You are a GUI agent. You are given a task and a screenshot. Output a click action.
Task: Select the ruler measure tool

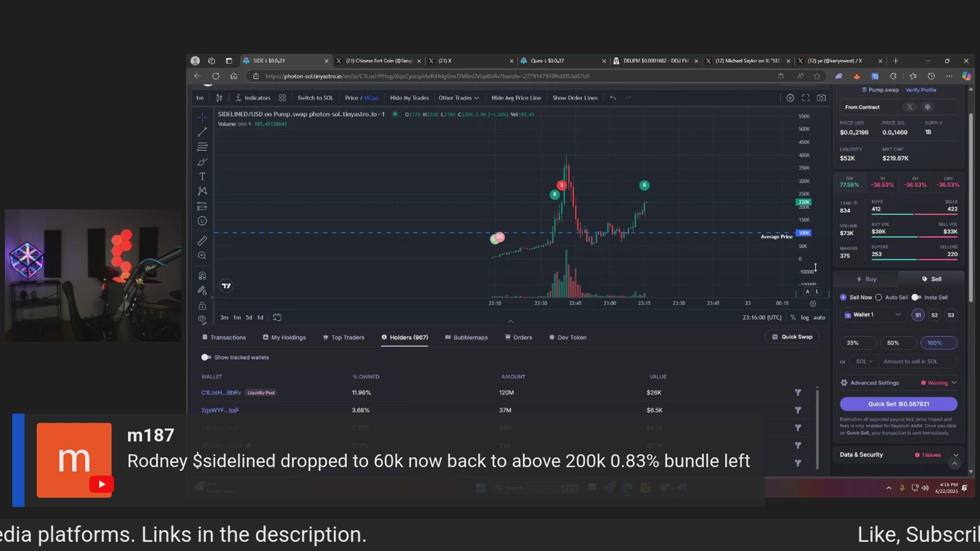[202, 241]
